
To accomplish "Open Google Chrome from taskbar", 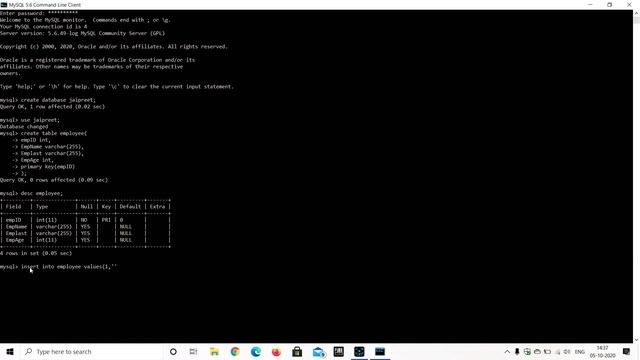I will (235, 351).
